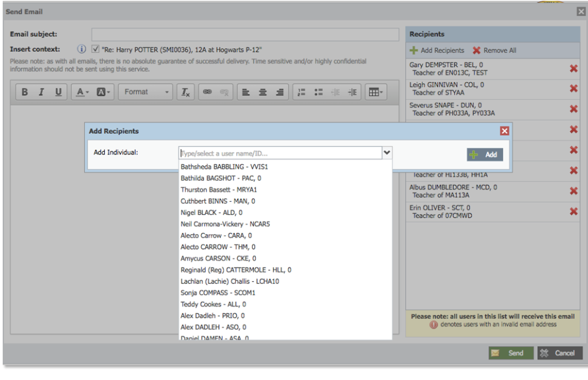The width and height of the screenshot is (588, 380).
Task: Choose Thurston Bassett - MRYA1
Action: (x=285, y=190)
